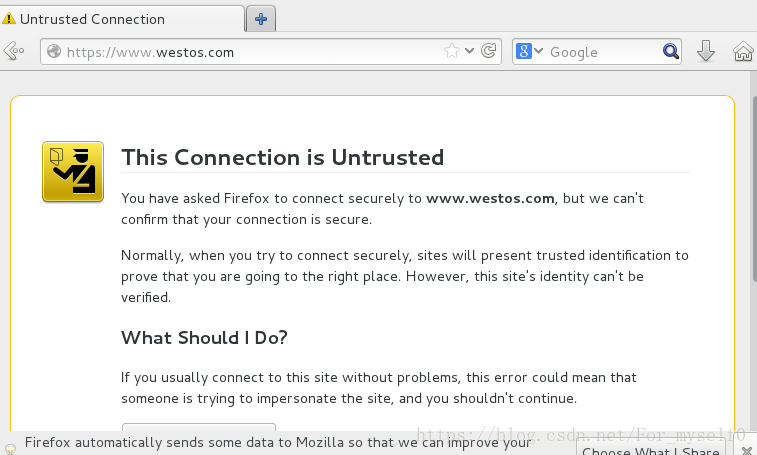757x455 pixels.
Task: Click the back navigation arrow
Action: click(x=14, y=51)
